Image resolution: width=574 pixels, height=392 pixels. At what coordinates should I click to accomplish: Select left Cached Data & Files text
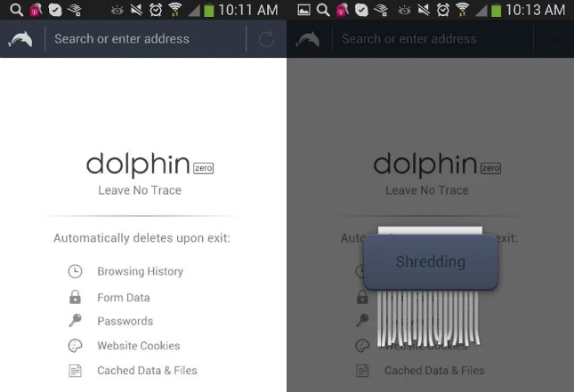point(147,371)
